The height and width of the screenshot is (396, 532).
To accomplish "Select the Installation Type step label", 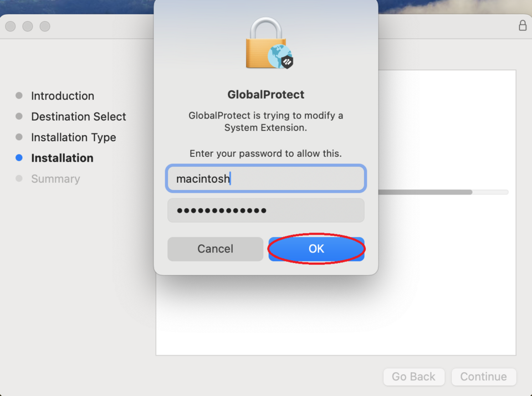I will [74, 137].
